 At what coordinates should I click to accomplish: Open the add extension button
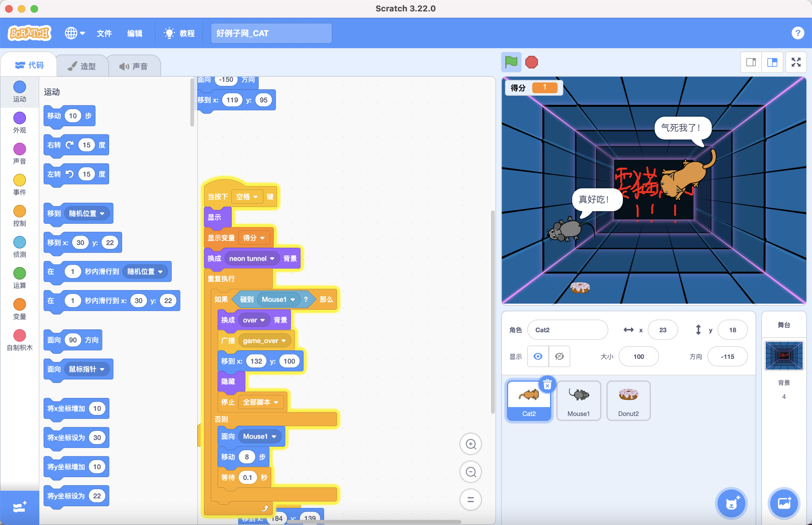pos(19,508)
